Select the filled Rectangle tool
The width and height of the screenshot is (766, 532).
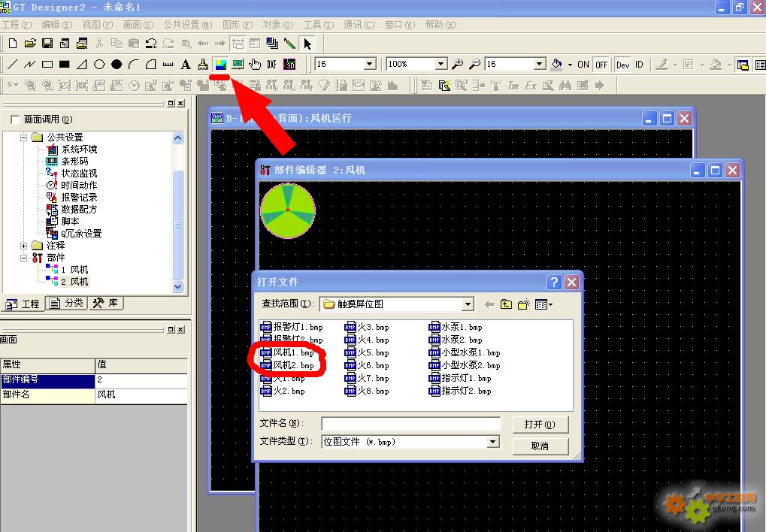[x=65, y=64]
